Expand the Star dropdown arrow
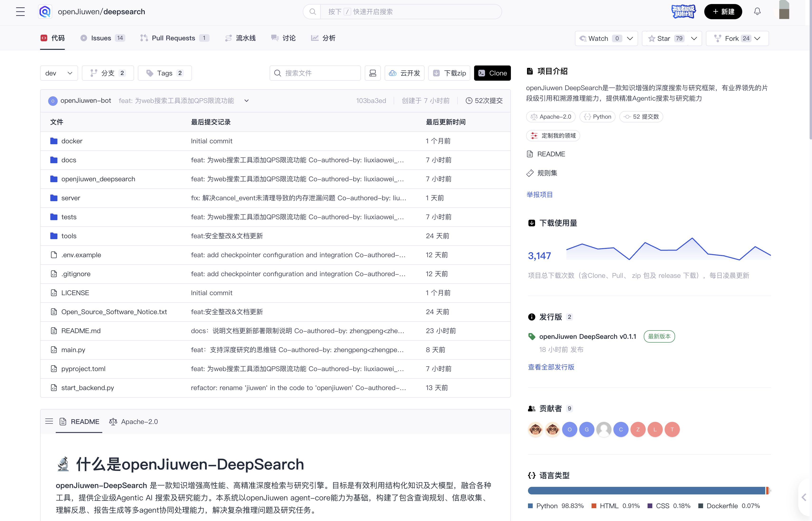Image resolution: width=812 pixels, height=521 pixels. (x=694, y=38)
